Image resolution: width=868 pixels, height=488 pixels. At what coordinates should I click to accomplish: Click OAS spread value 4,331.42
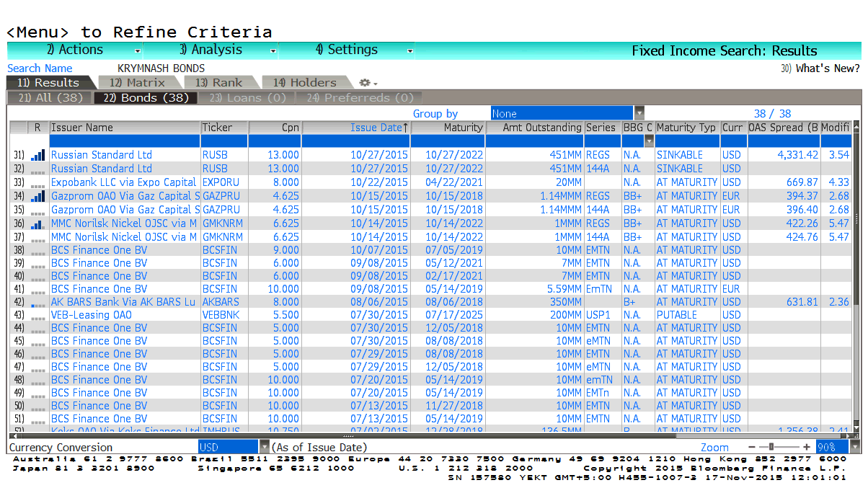point(797,155)
